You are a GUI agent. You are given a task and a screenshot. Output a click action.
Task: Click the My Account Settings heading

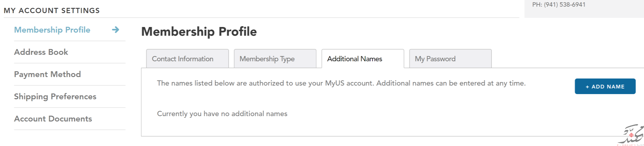tap(52, 11)
